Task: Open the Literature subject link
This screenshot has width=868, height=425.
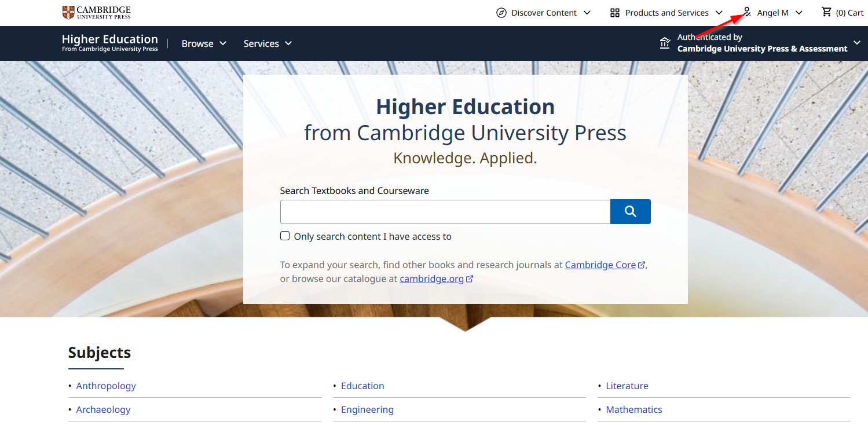Action: [627, 386]
